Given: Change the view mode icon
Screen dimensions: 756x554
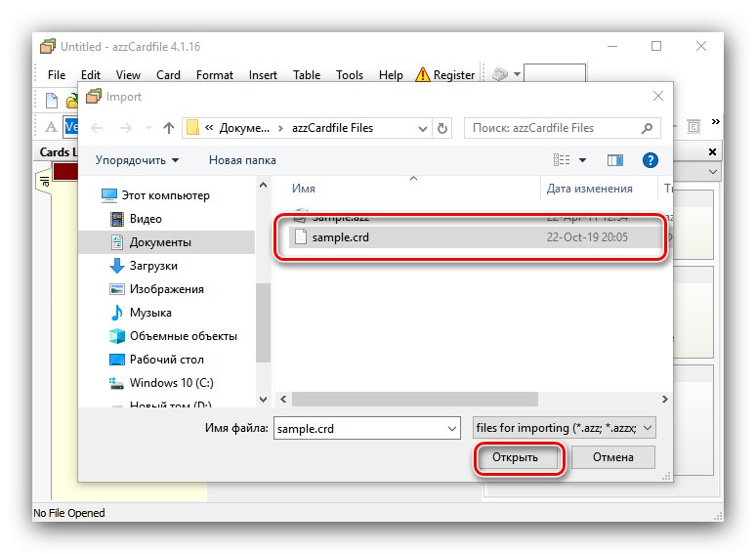Looking at the screenshot, I should point(562,159).
